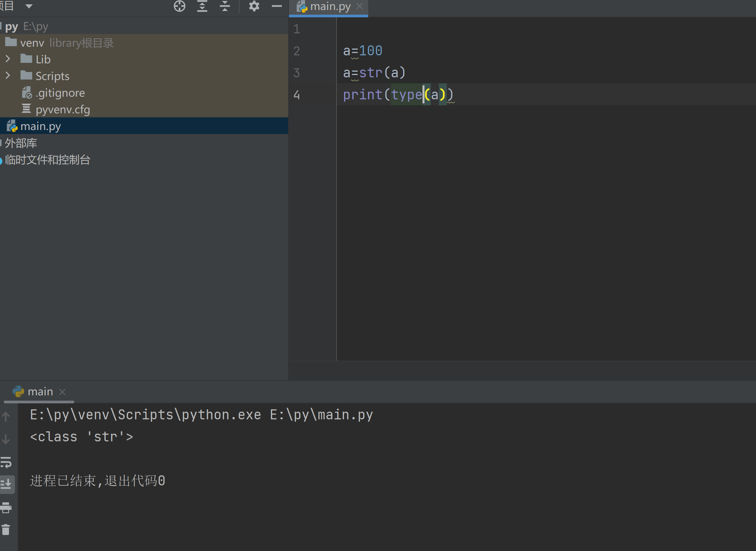Viewport: 756px width, 551px height.
Task: Click the .gitignore file icon
Action: coord(27,93)
